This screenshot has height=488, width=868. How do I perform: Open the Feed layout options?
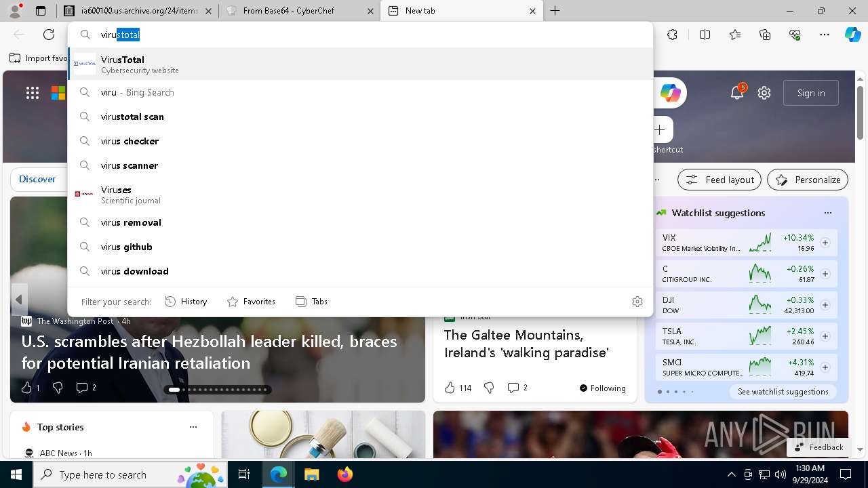719,180
